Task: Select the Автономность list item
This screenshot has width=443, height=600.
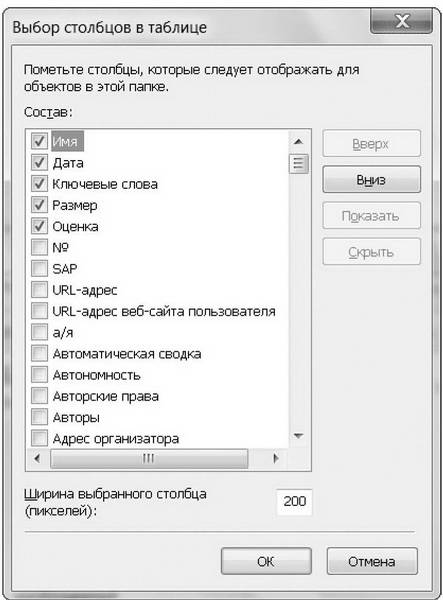Action: click(x=97, y=375)
